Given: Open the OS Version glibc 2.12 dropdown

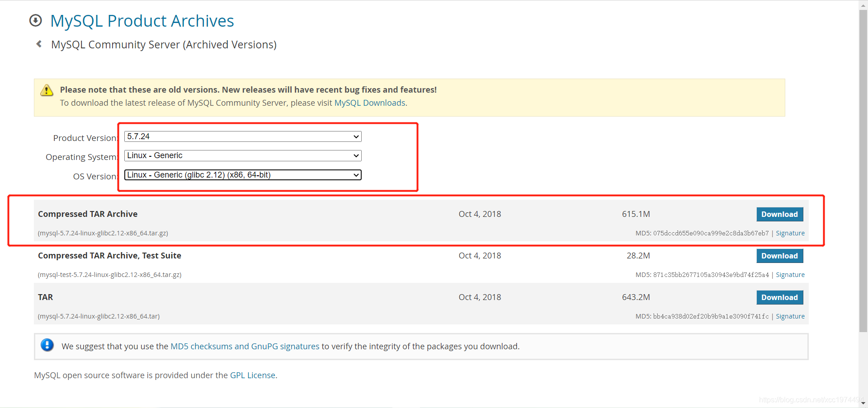Looking at the screenshot, I should pyautogui.click(x=243, y=175).
